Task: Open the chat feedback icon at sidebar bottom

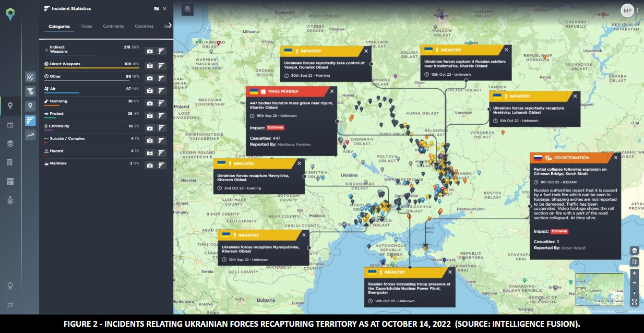Action: (10, 305)
